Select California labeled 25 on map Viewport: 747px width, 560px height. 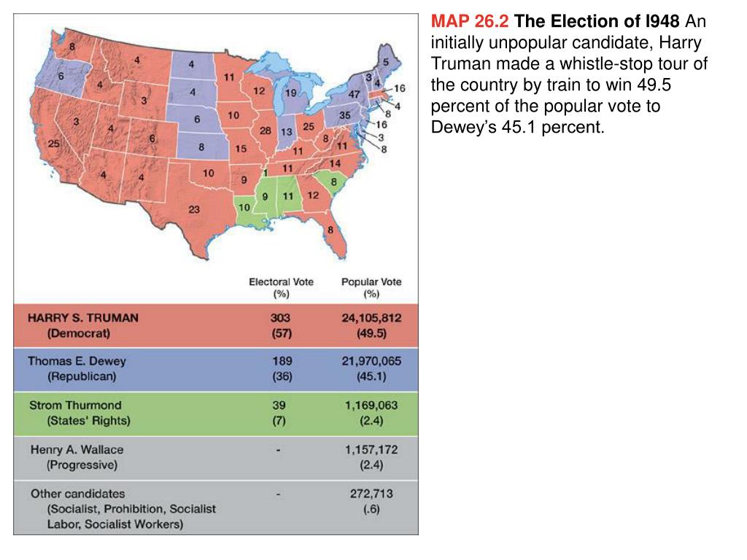54,144
